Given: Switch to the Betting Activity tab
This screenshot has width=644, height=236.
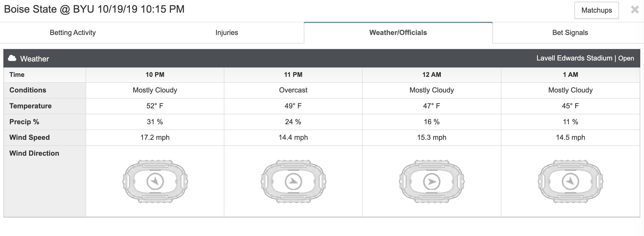Looking at the screenshot, I should (73, 32).
